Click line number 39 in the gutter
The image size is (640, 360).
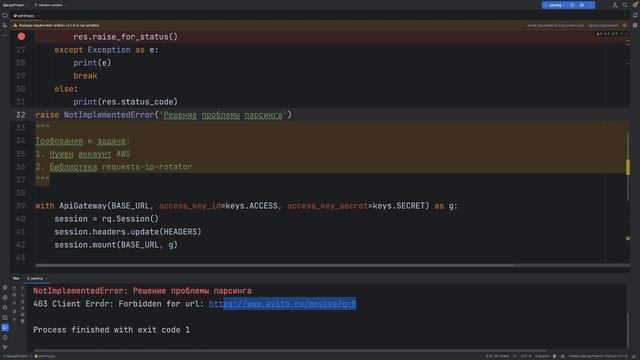(21, 206)
